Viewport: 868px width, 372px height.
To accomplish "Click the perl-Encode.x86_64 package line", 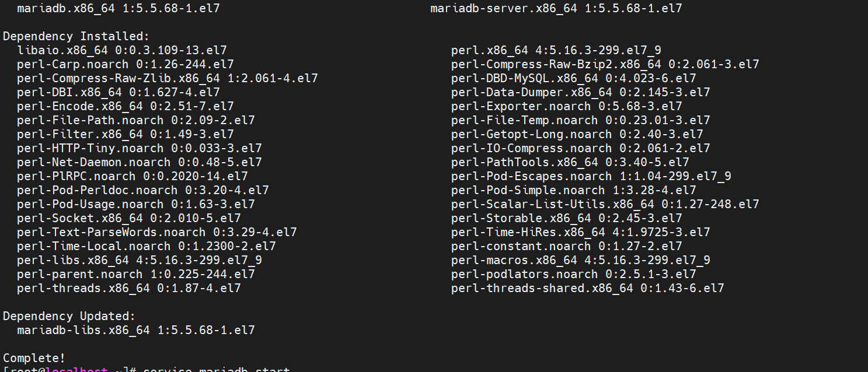I will click(x=125, y=106).
